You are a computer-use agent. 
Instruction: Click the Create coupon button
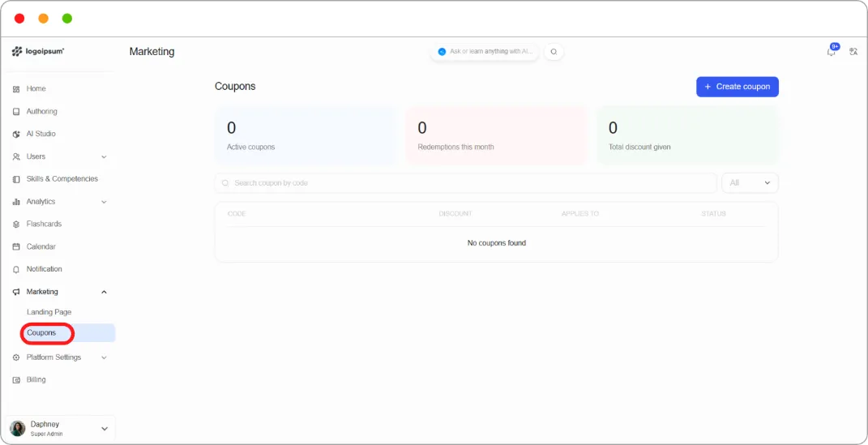click(738, 87)
